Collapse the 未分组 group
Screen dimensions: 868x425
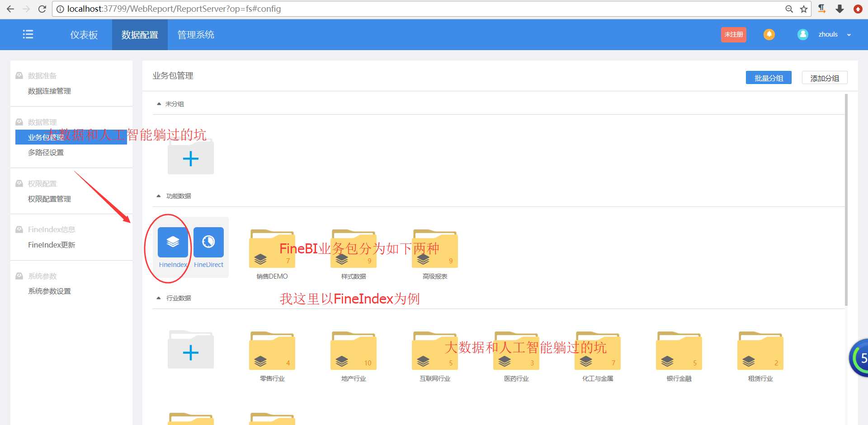(159, 104)
